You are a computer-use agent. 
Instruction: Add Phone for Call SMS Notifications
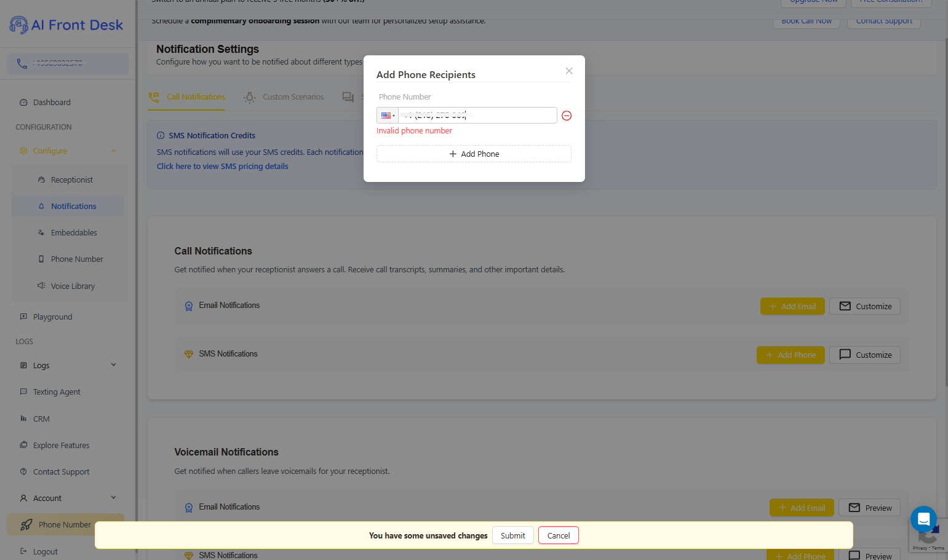pyautogui.click(x=791, y=355)
